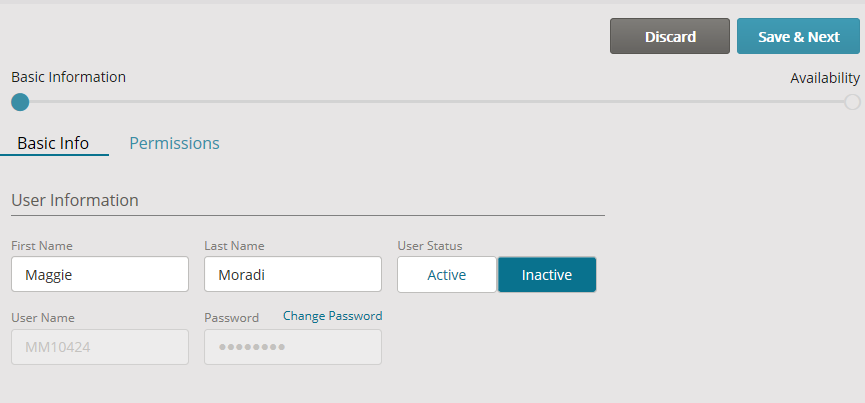Click the Basic Information step label
Viewport: 865px width, 403px height.
tap(68, 77)
